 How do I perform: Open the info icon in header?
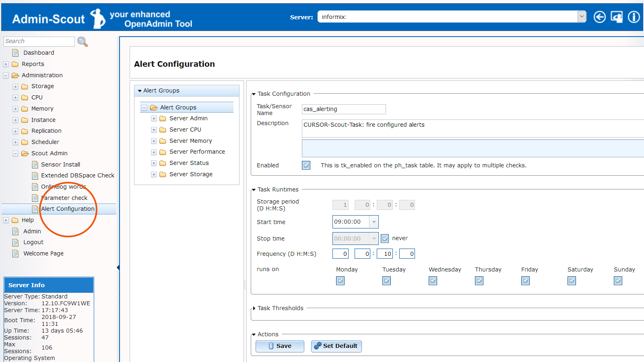tap(634, 17)
